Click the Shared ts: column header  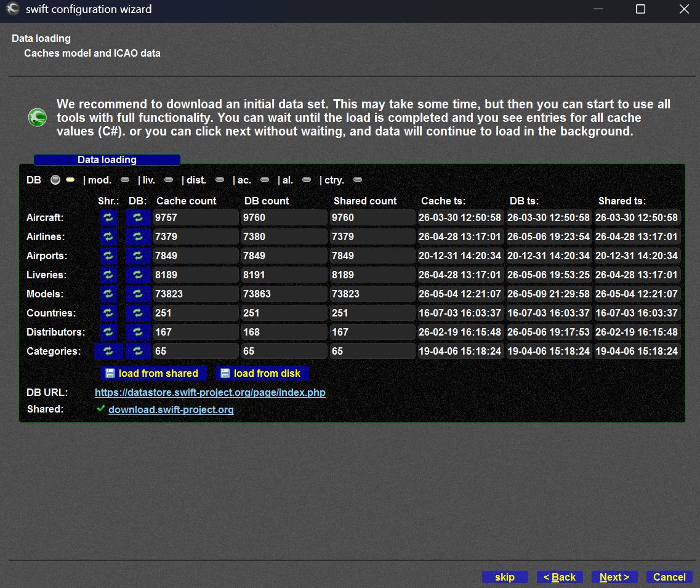(x=622, y=201)
